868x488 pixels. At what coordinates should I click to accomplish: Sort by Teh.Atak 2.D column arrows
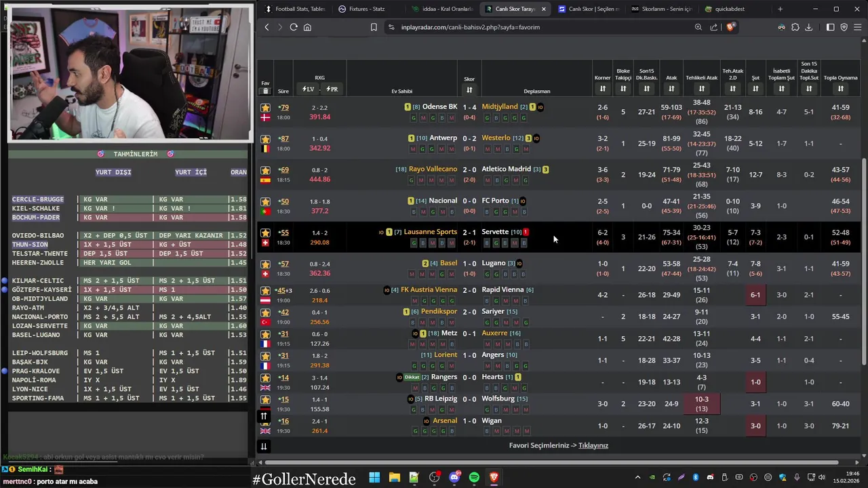pos(732,89)
